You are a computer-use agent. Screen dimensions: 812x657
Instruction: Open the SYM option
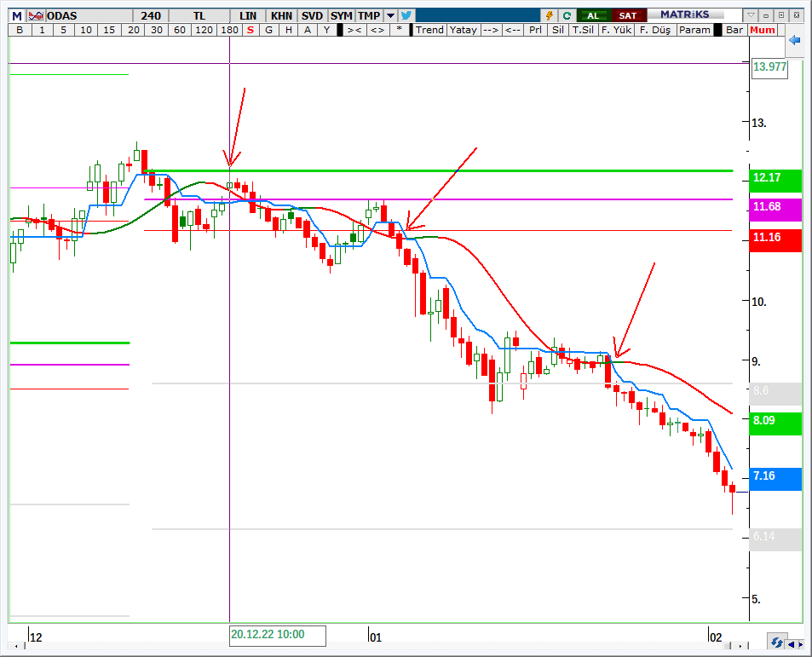click(342, 15)
